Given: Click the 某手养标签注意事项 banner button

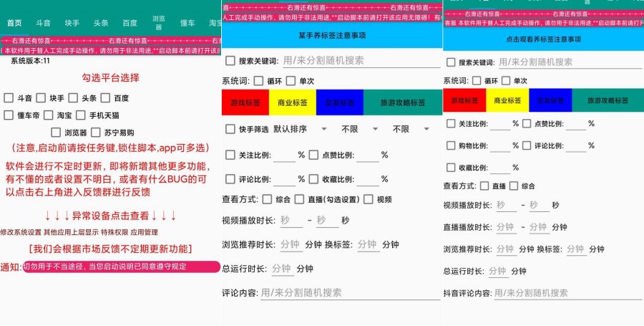Looking at the screenshot, I should click(332, 36).
